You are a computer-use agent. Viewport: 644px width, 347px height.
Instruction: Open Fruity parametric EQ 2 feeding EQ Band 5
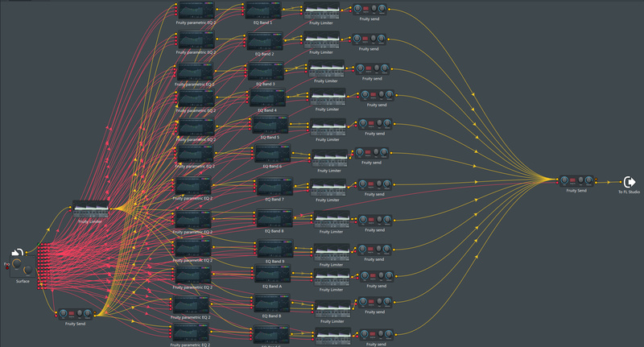196,127
